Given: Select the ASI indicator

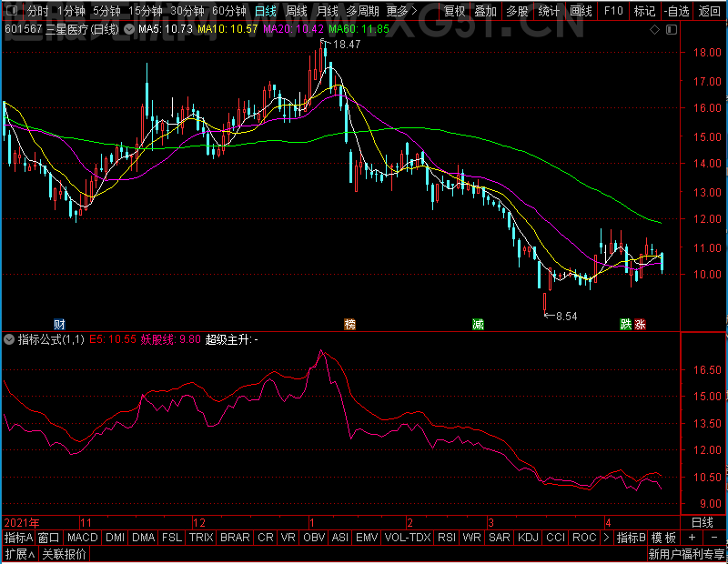Looking at the screenshot, I should click(339, 538).
